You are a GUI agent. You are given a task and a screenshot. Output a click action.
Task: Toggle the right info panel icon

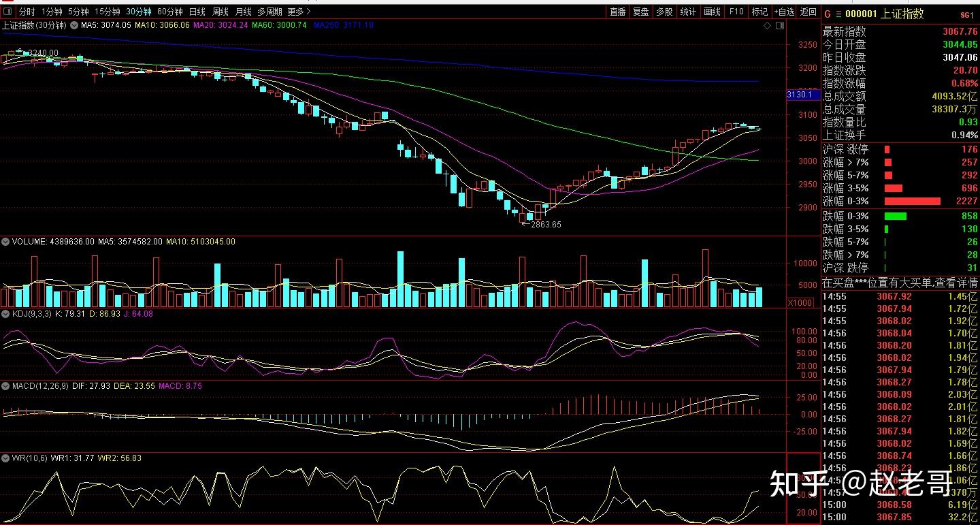tap(781, 26)
